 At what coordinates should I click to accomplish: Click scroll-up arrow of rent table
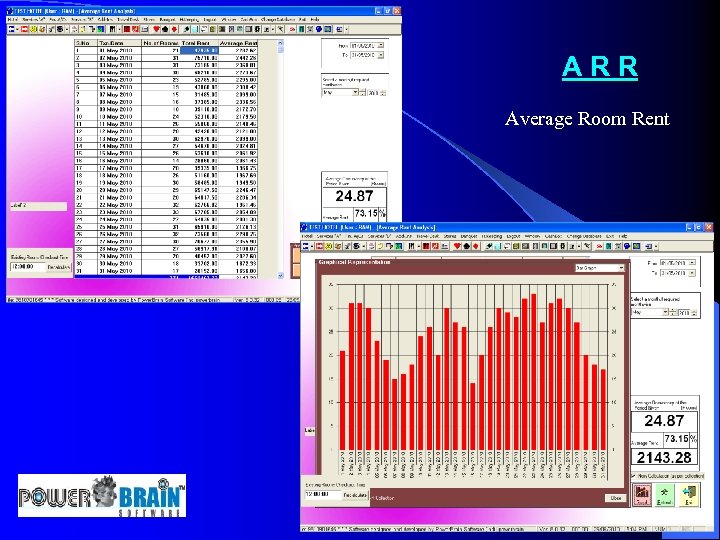pos(281,43)
